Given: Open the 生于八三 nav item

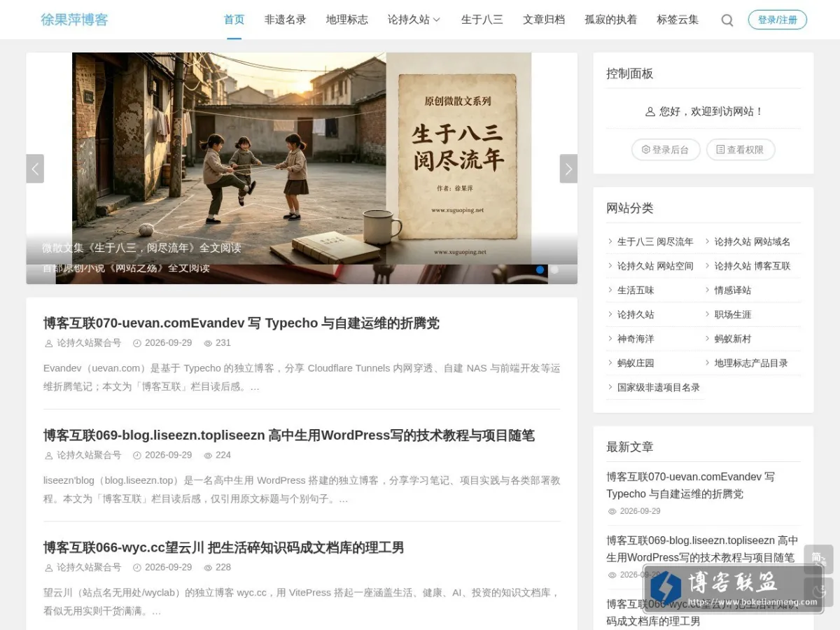Looking at the screenshot, I should tap(482, 20).
